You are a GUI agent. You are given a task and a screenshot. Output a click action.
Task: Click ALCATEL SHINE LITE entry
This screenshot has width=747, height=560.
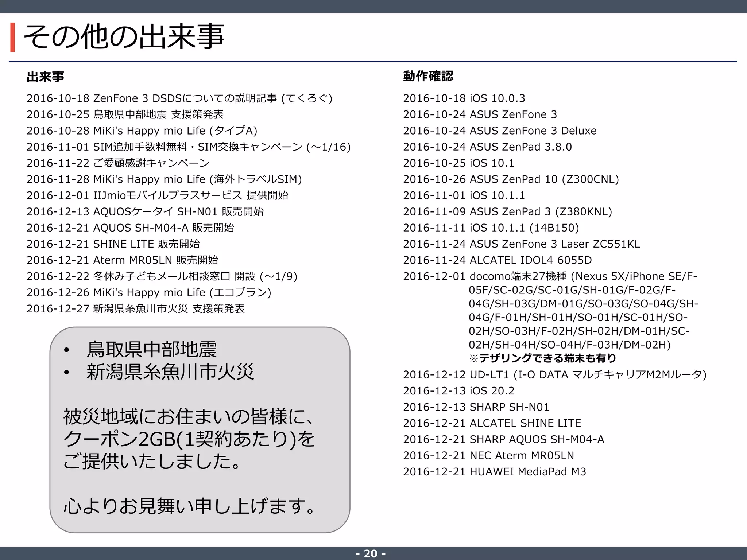492,423
